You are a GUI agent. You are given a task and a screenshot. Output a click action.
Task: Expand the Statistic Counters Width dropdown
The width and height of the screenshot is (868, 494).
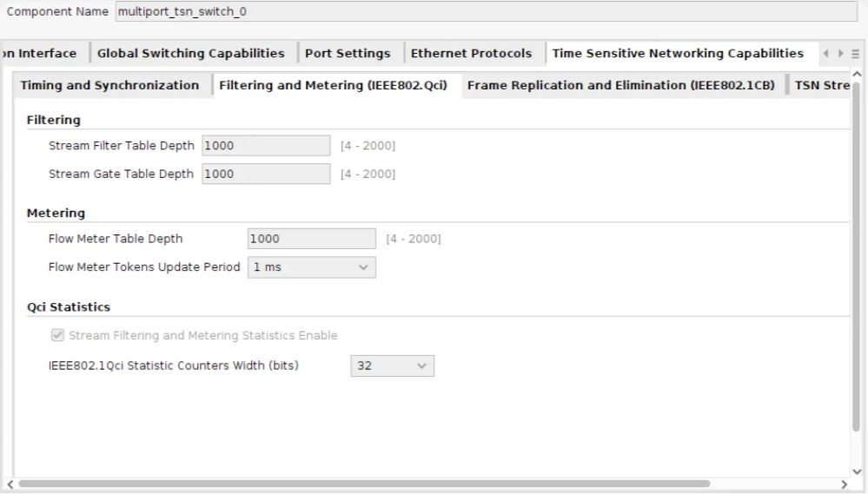392,366
